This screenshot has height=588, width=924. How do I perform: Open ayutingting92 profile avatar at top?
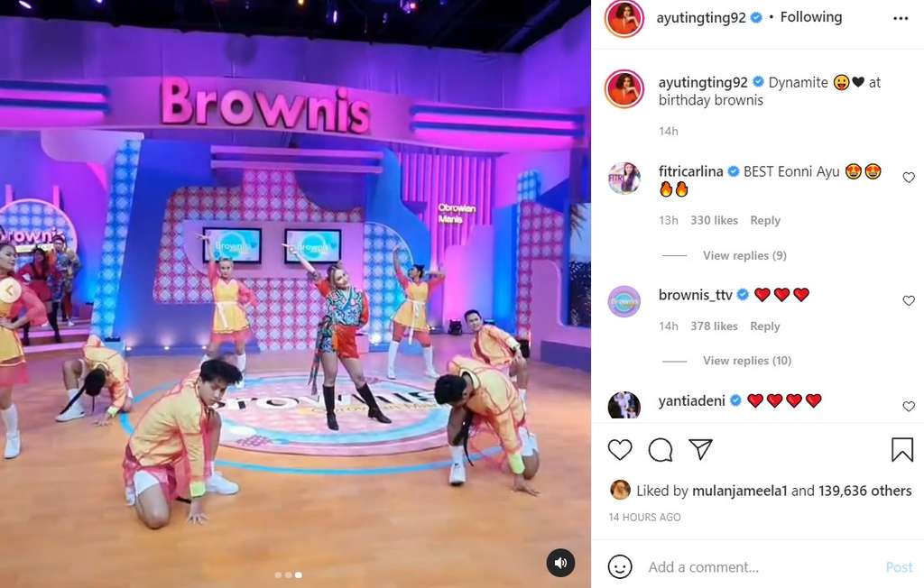(x=624, y=18)
